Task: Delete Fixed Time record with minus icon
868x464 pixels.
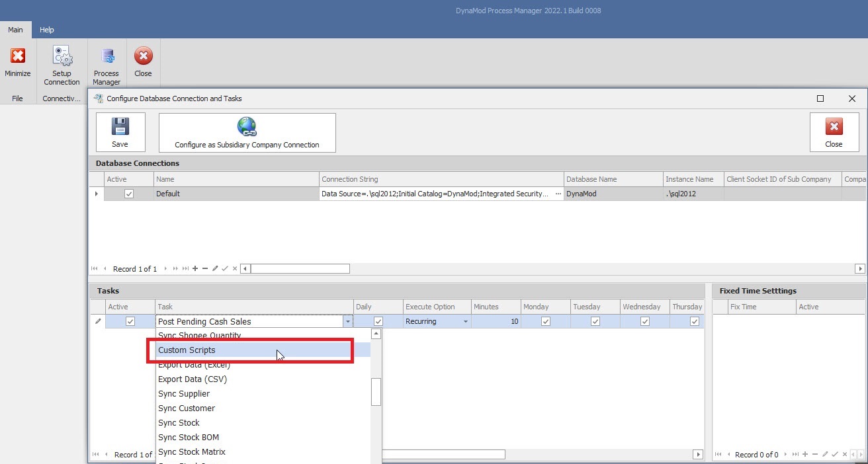Action: 815,454
